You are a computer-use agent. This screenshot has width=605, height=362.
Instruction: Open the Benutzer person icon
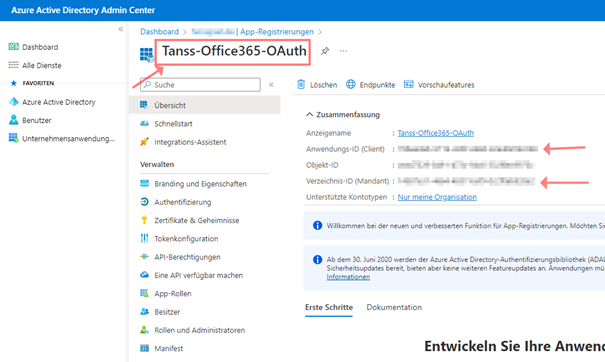tap(14, 120)
